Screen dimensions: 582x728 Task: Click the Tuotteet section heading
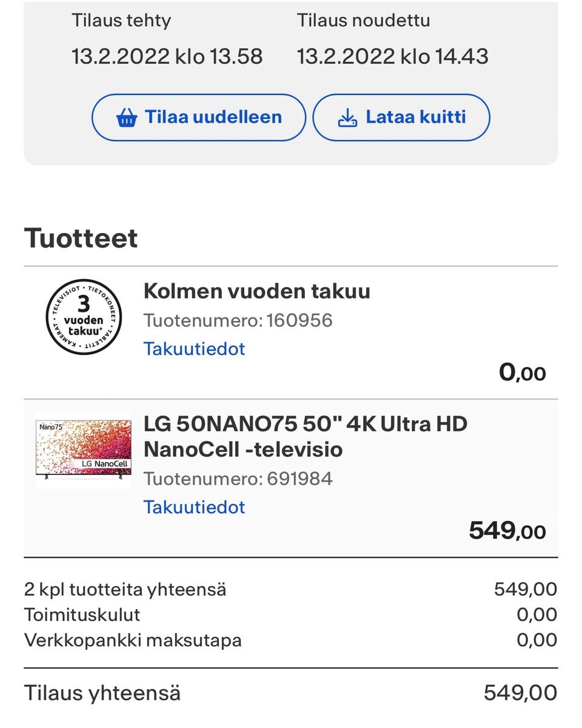pos(81,238)
